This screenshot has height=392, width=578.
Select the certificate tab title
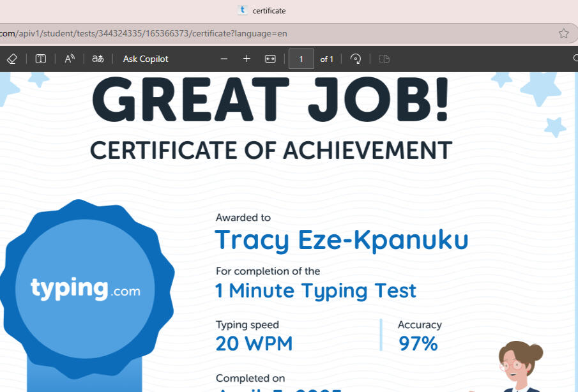coord(269,10)
